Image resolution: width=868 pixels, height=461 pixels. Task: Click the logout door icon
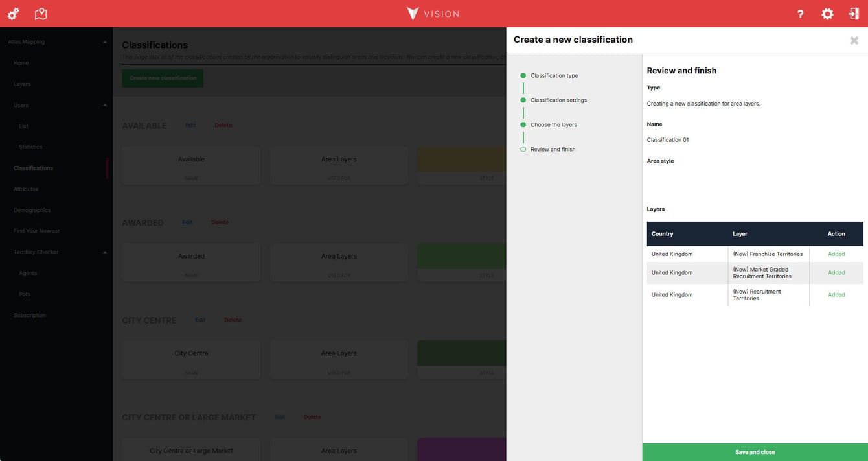tap(854, 14)
